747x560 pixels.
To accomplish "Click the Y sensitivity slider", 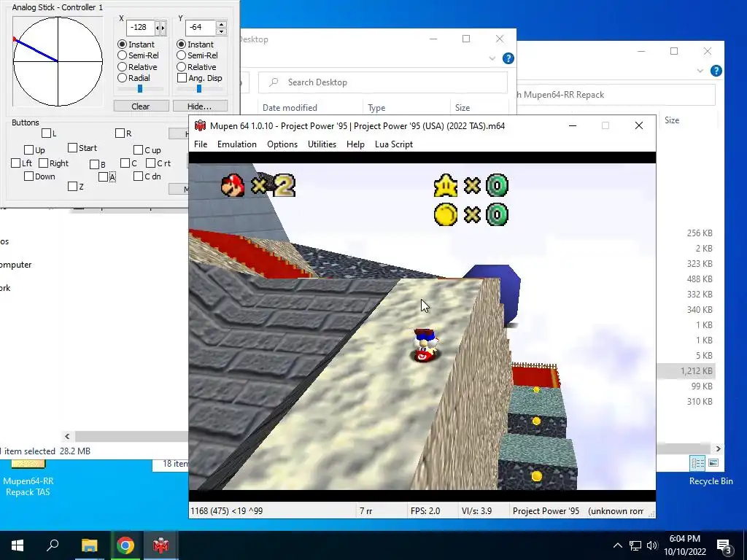I will (199, 89).
